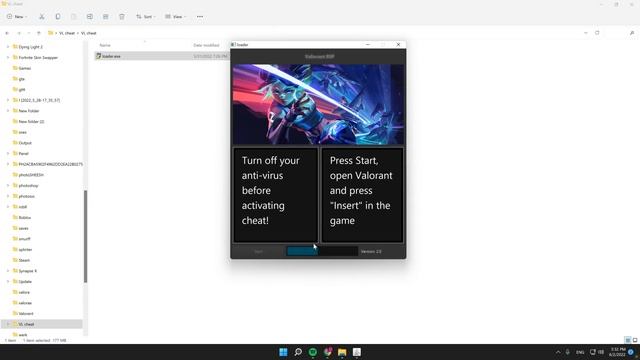This screenshot has width=640, height=360.
Task: Click the Explorer search magnifier
Action: tap(632, 33)
